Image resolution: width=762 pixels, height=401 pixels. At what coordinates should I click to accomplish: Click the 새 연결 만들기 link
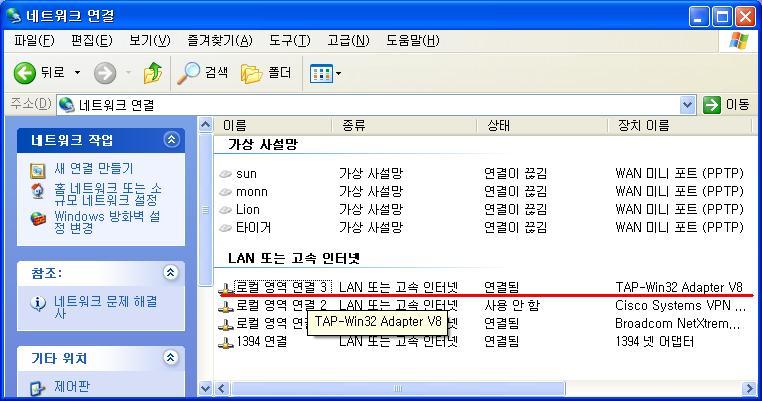93,169
